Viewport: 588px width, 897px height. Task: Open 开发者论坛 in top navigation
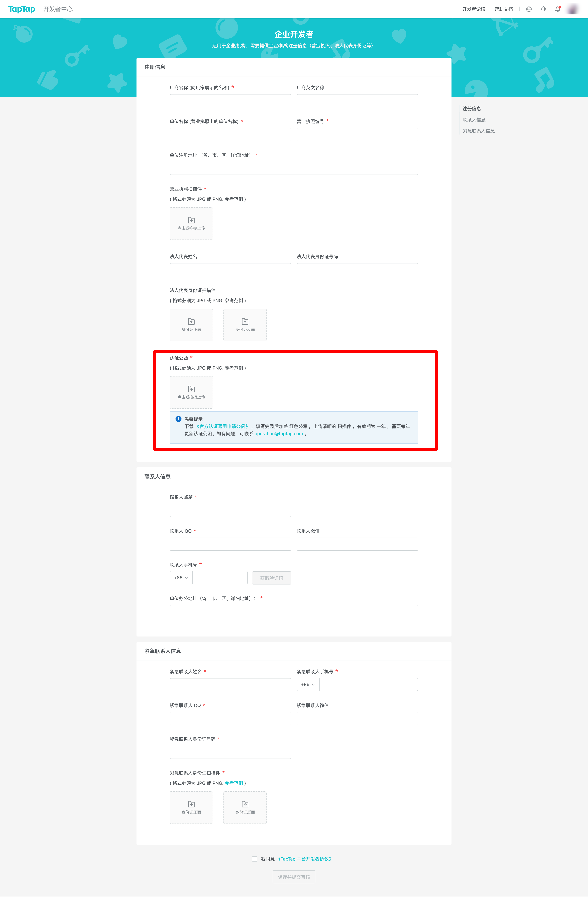(474, 9)
